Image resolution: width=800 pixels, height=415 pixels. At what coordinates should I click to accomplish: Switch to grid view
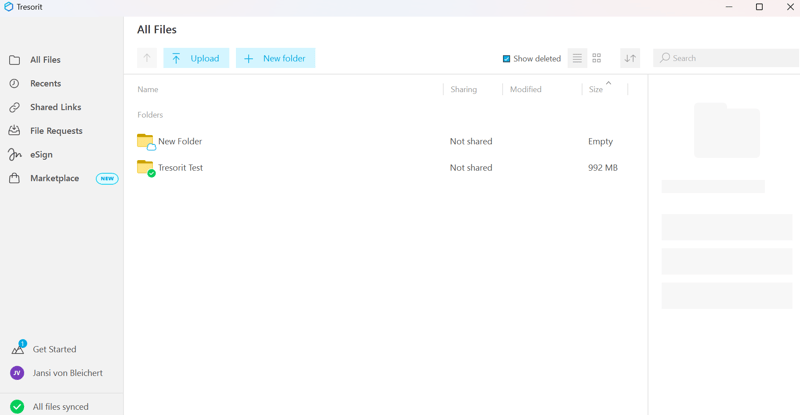(x=596, y=58)
